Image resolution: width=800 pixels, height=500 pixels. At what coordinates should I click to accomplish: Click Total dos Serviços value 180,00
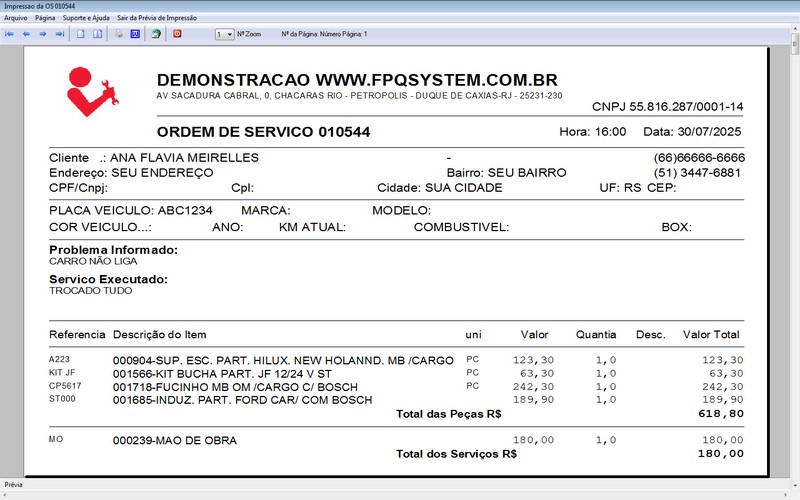coord(721,454)
